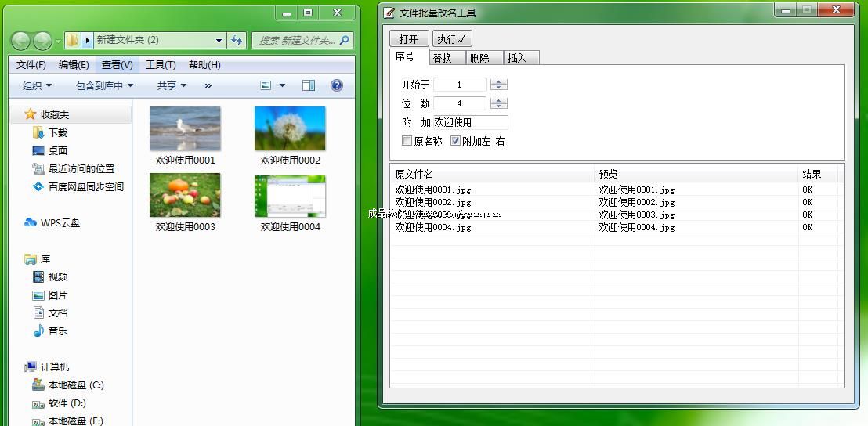
Task: Open the 工具(T) menu
Action: point(161,65)
